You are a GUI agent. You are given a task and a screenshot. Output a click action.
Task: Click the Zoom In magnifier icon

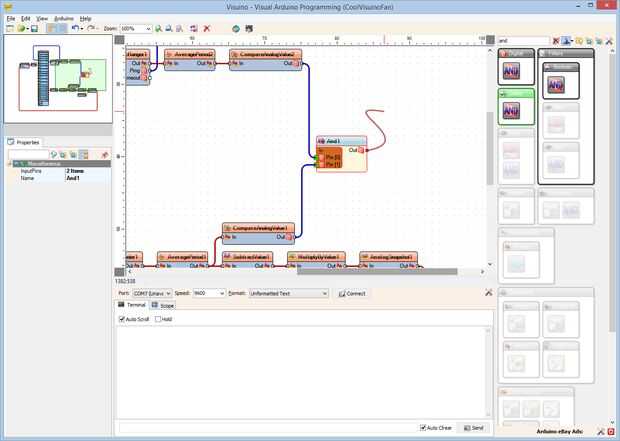[x=159, y=28]
